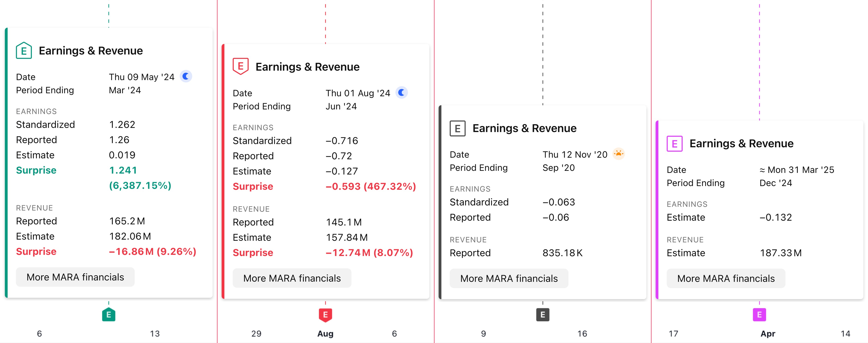868x343 pixels.
Task: Select the green E marker on the timeline
Action: pyautogui.click(x=108, y=315)
